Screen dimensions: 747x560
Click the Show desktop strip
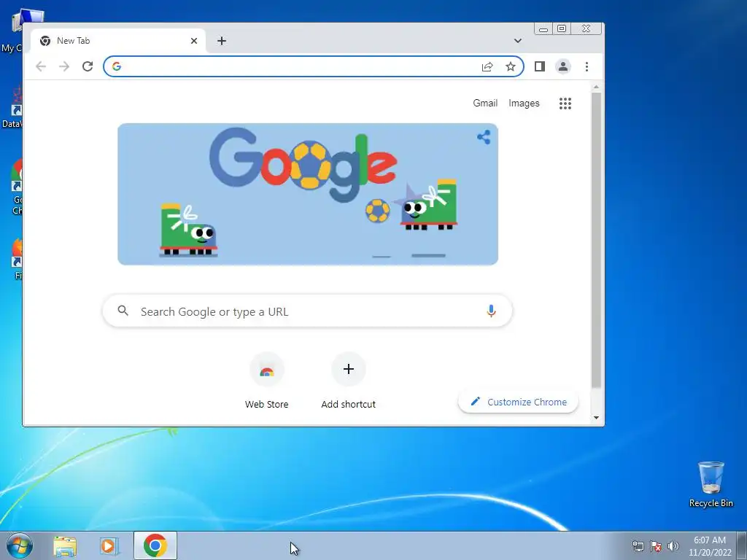(x=742, y=546)
